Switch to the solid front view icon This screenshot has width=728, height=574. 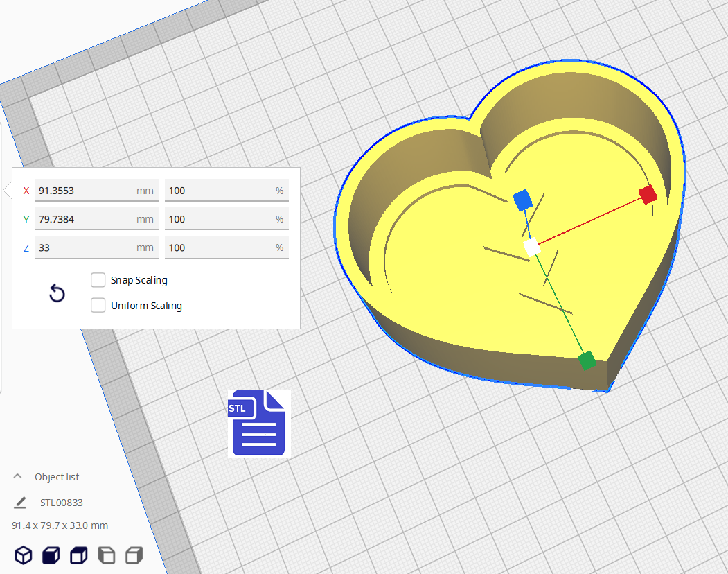click(51, 555)
